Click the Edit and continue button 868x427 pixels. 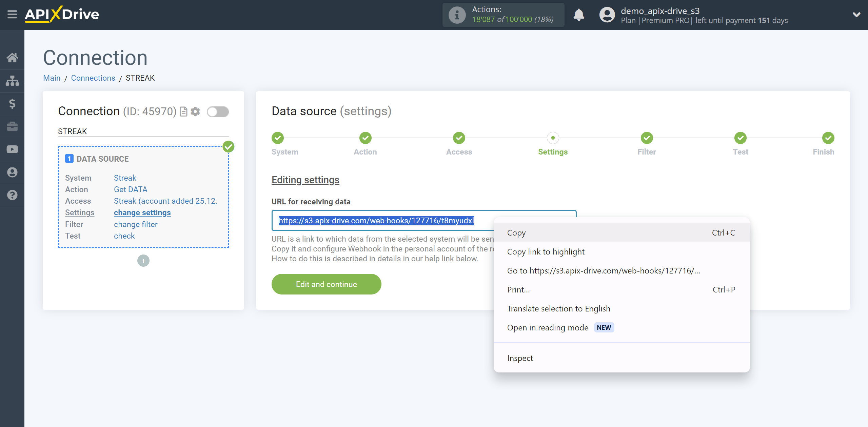pyautogui.click(x=327, y=284)
